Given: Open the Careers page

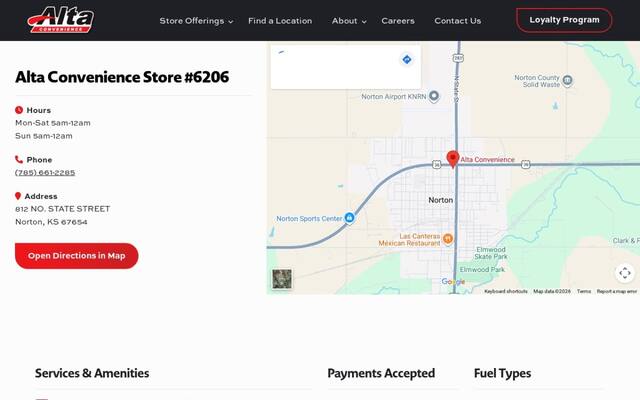Looking at the screenshot, I should (398, 21).
